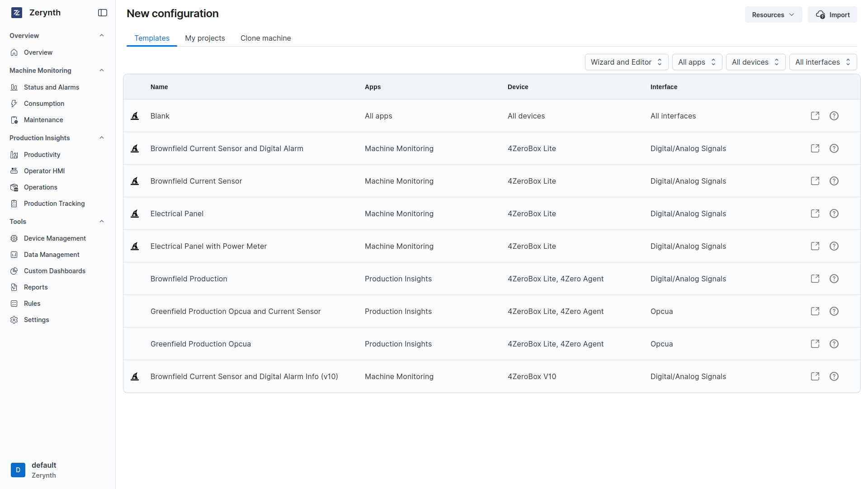Click the 4ZeroBox V10 device cell

tap(532, 376)
